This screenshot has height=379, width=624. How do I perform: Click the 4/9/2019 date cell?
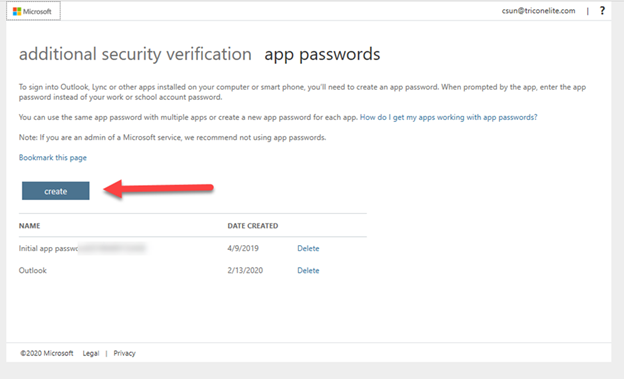243,248
